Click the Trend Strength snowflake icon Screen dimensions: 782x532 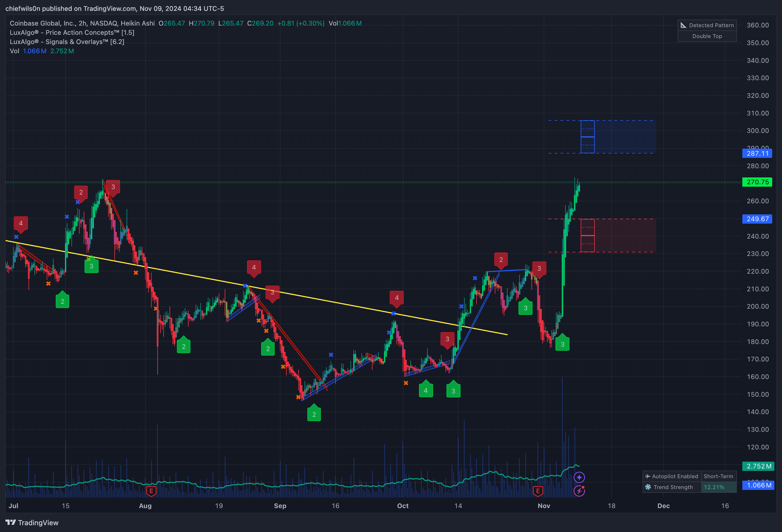(648, 487)
